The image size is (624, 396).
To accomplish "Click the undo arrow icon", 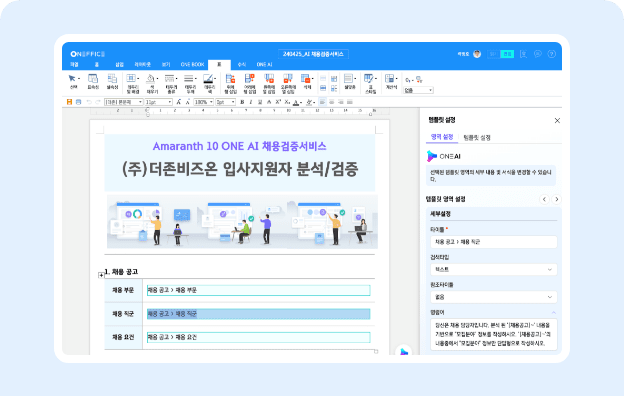I will (x=89, y=102).
